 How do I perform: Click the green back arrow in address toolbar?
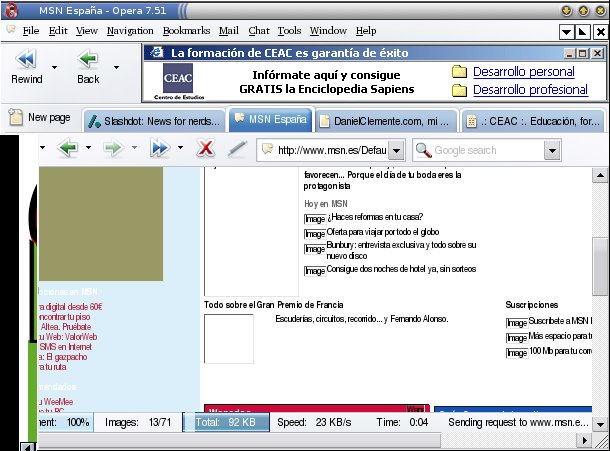click(68, 148)
